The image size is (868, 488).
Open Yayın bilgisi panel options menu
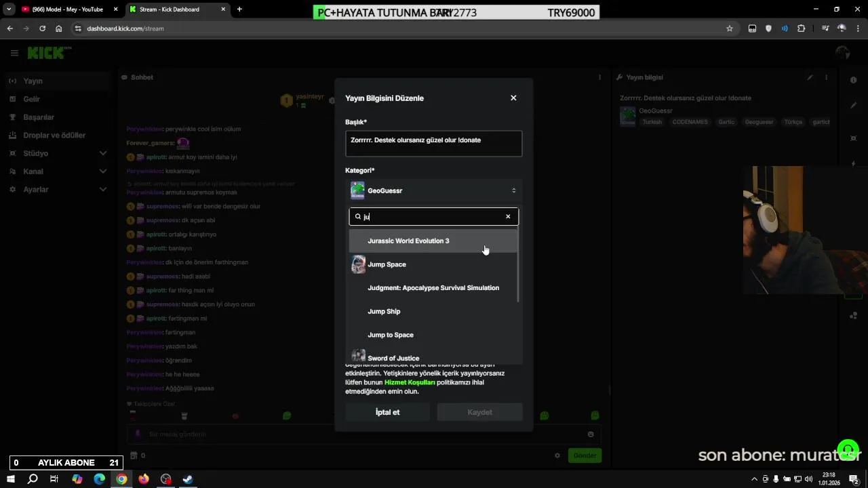(827, 77)
